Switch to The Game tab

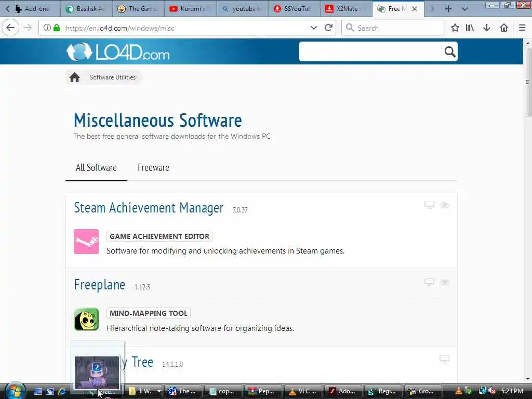click(x=138, y=9)
